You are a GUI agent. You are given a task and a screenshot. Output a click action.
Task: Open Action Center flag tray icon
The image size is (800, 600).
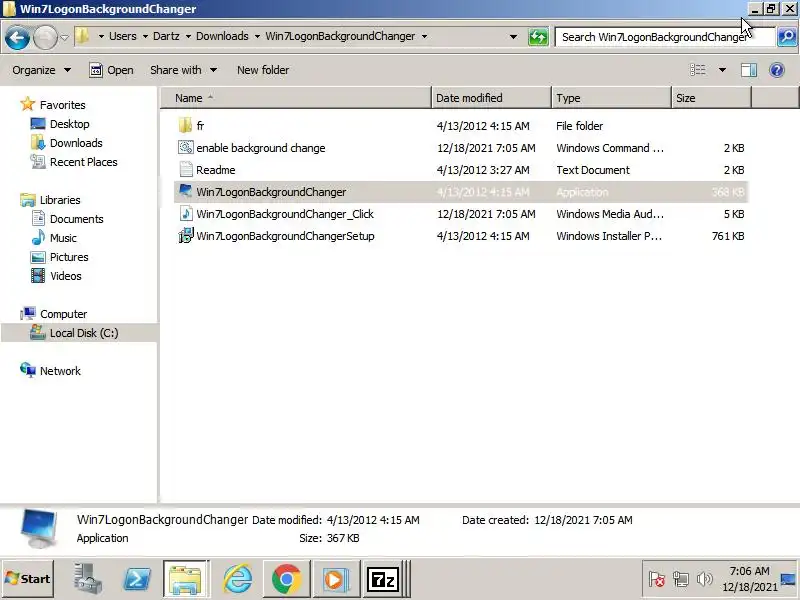tap(657, 579)
